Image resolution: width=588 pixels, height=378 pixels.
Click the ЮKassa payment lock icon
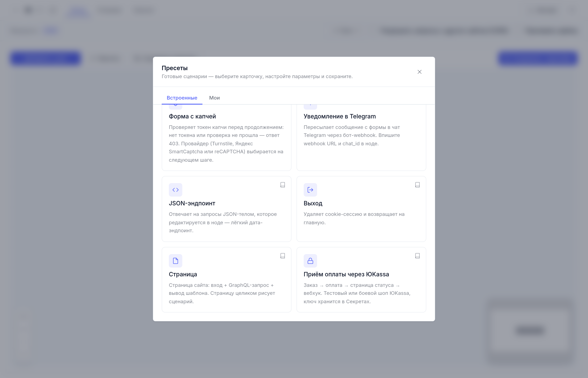pos(310,261)
